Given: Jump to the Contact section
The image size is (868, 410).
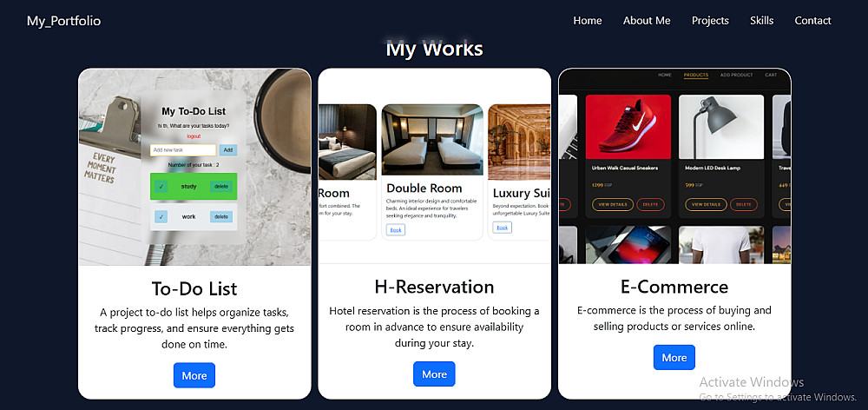Looking at the screenshot, I should 812,21.
